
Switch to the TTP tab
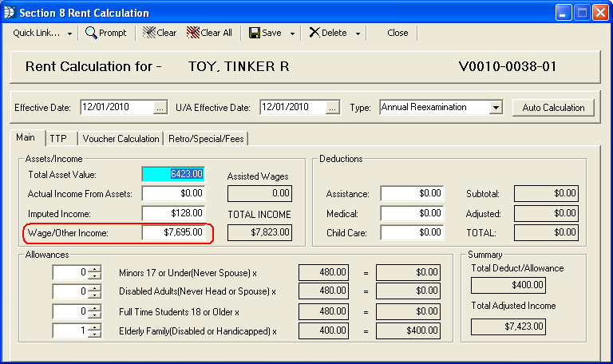click(58, 138)
